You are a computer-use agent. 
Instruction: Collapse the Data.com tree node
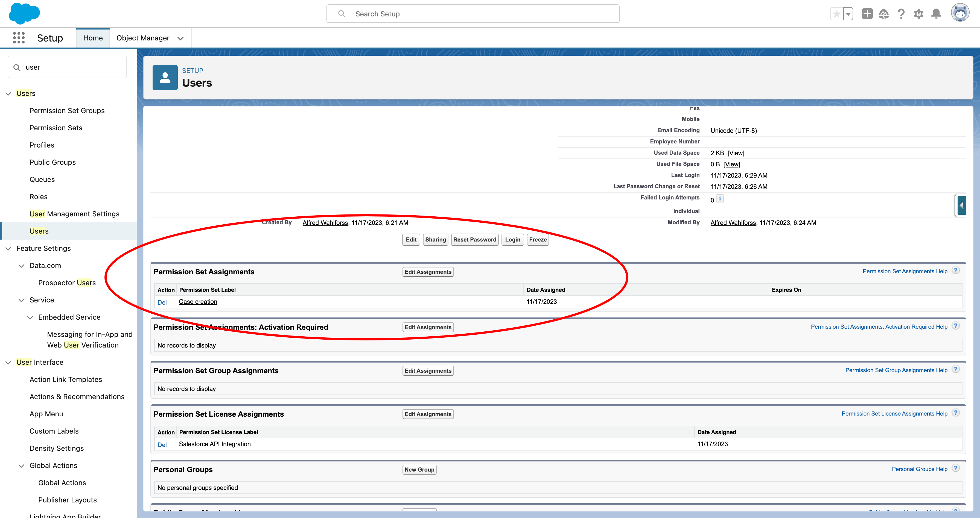[x=22, y=266]
